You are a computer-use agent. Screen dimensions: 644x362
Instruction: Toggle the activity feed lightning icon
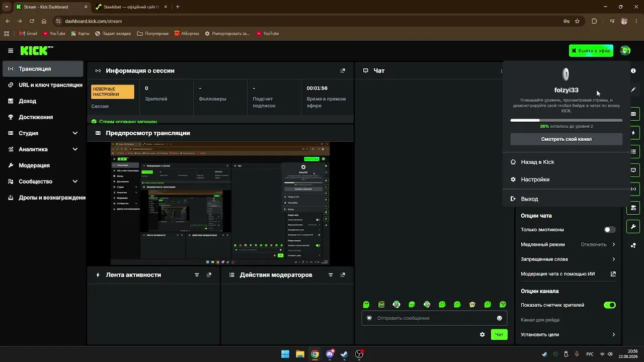pyautogui.click(x=633, y=133)
